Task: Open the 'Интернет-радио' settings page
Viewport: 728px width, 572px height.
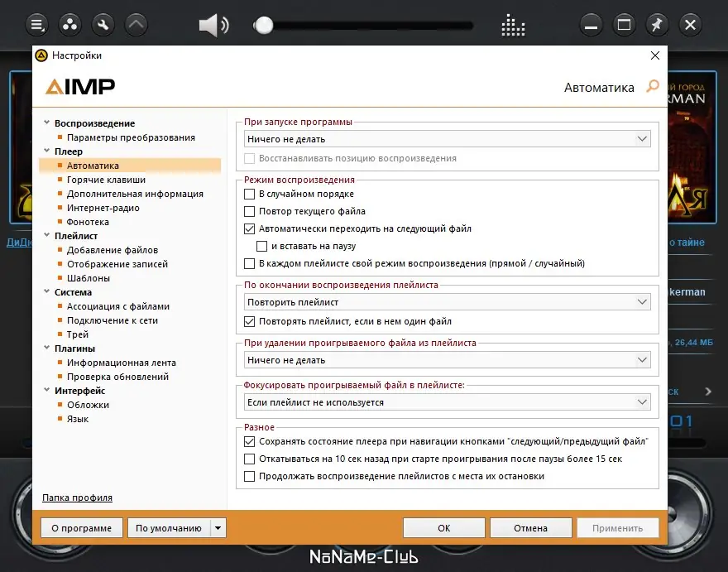Action: [x=105, y=207]
